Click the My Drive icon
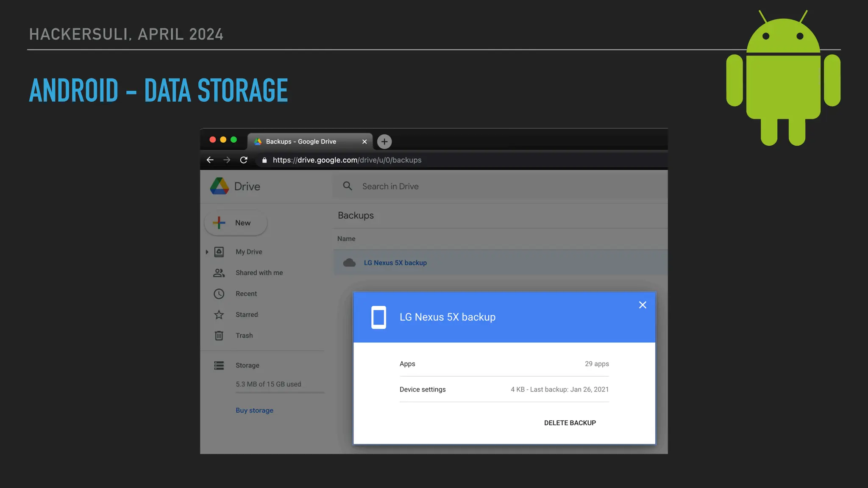Image resolution: width=868 pixels, height=488 pixels. 219,252
